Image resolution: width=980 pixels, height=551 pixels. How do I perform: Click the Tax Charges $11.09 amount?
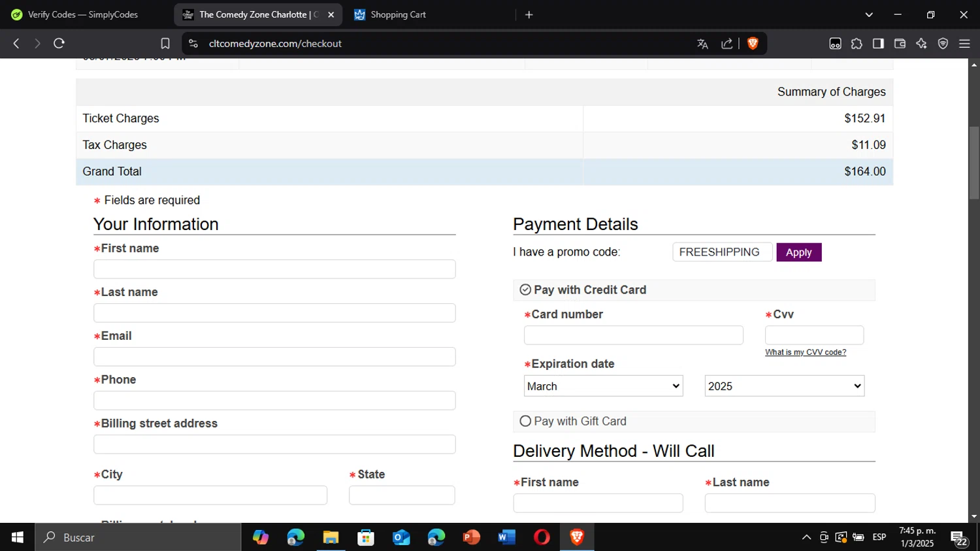868,145
